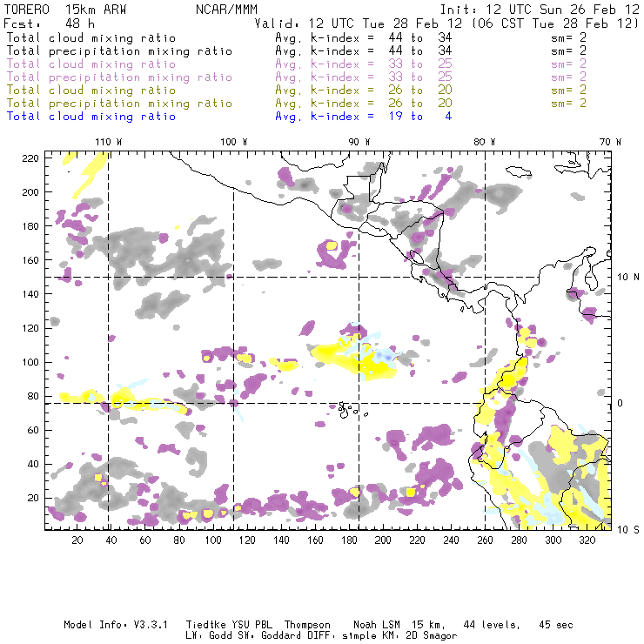The width and height of the screenshot is (644, 644).
Task: Click the '90 W' longitude label
Action: [359, 142]
